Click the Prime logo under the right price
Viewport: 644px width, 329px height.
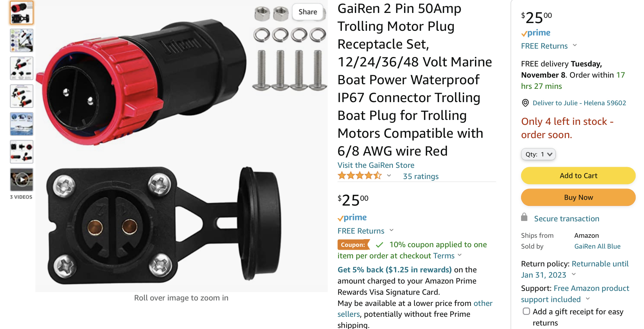pyautogui.click(x=536, y=33)
